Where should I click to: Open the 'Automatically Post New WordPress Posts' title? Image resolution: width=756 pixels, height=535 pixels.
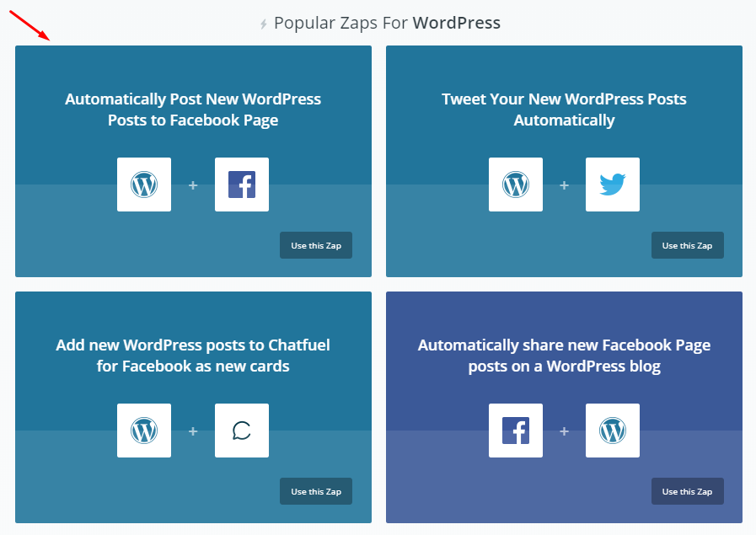193,110
